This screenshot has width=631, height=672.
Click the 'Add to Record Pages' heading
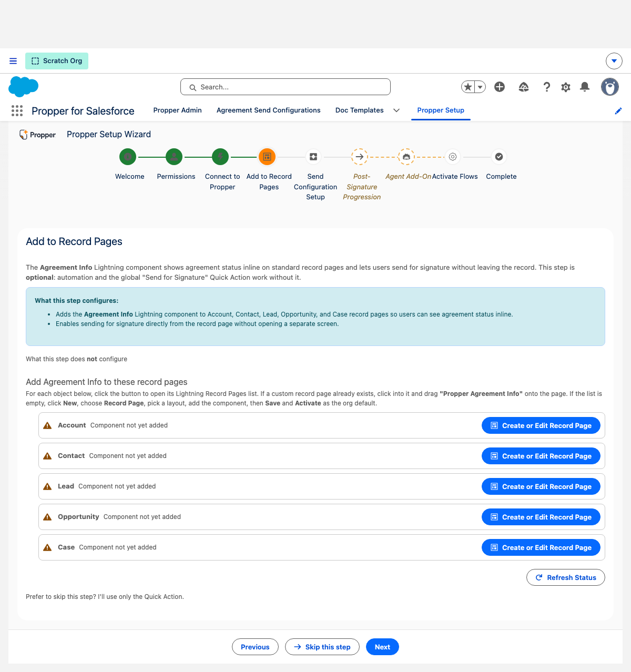[74, 241]
